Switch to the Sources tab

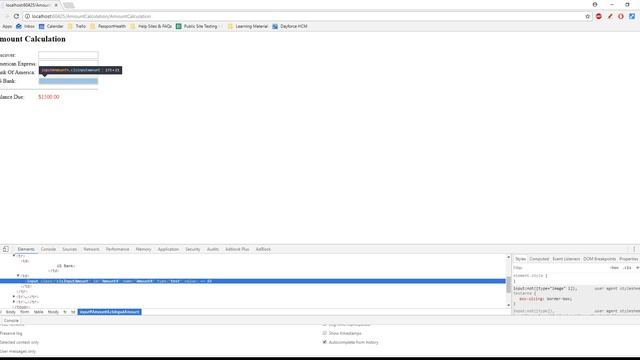[x=69, y=249]
